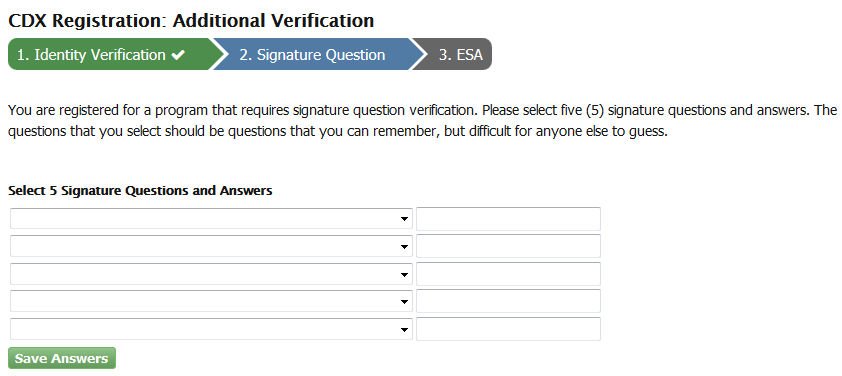
Task: Click the first dropdown's arrow indicator
Action: pyautogui.click(x=404, y=219)
